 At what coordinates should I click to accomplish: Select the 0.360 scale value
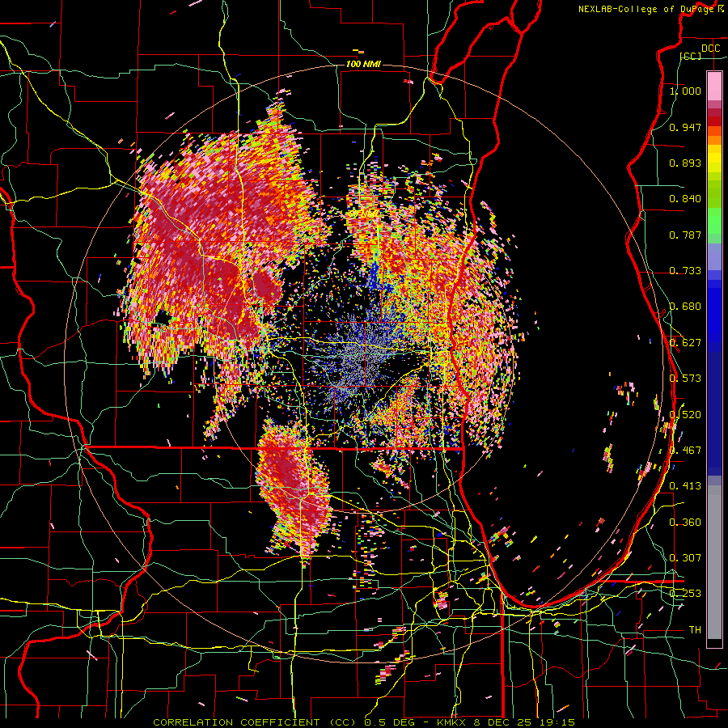(685, 523)
